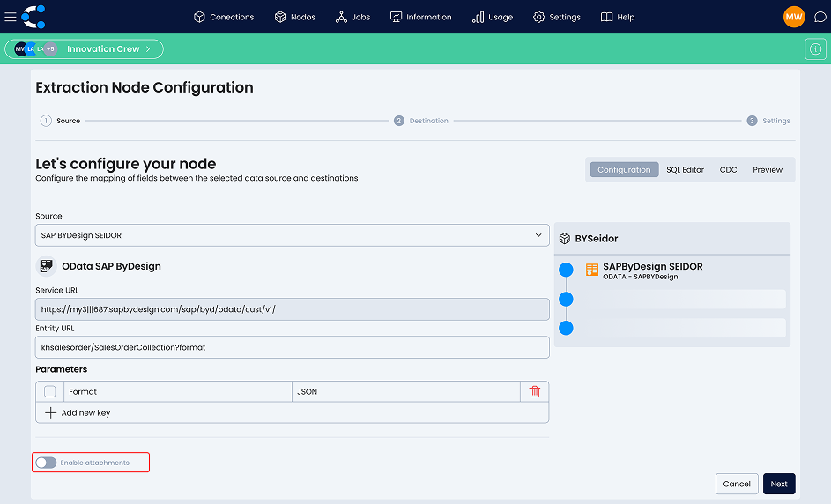Delete the Format parameter with trash icon
Viewport: 831px width, 504px height.
coord(534,391)
